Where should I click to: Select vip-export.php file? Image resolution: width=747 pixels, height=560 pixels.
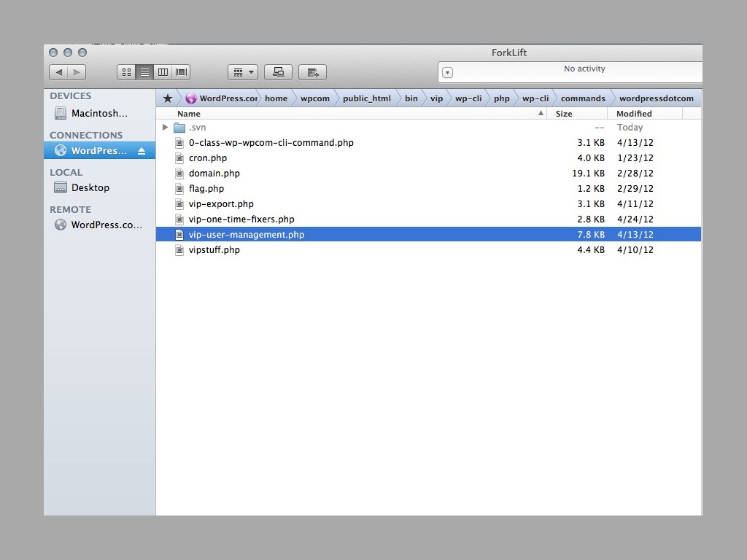429,204
